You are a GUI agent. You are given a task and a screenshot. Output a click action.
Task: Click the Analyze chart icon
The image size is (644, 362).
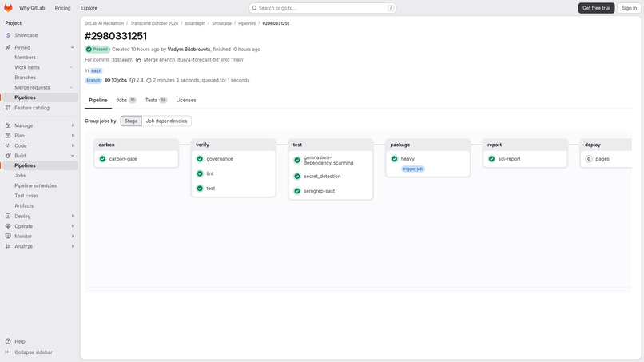[x=8, y=246]
